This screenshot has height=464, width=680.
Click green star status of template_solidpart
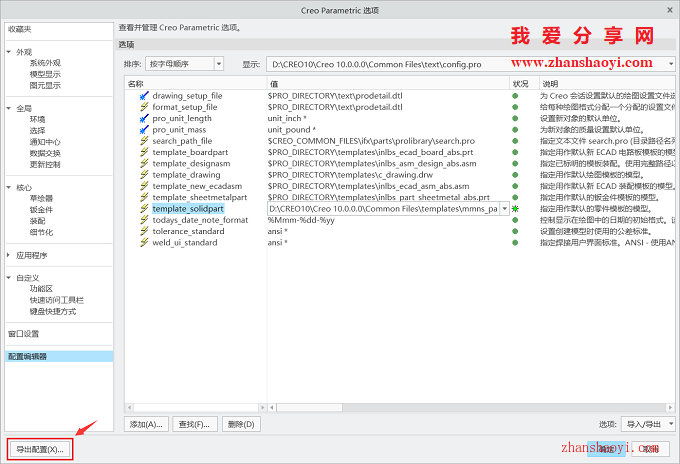515,209
